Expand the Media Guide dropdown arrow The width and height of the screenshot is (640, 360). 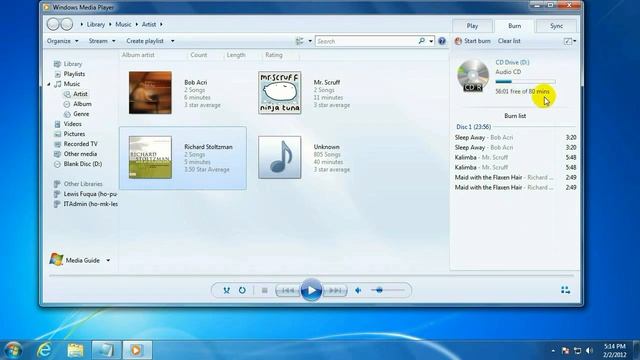pos(108,260)
